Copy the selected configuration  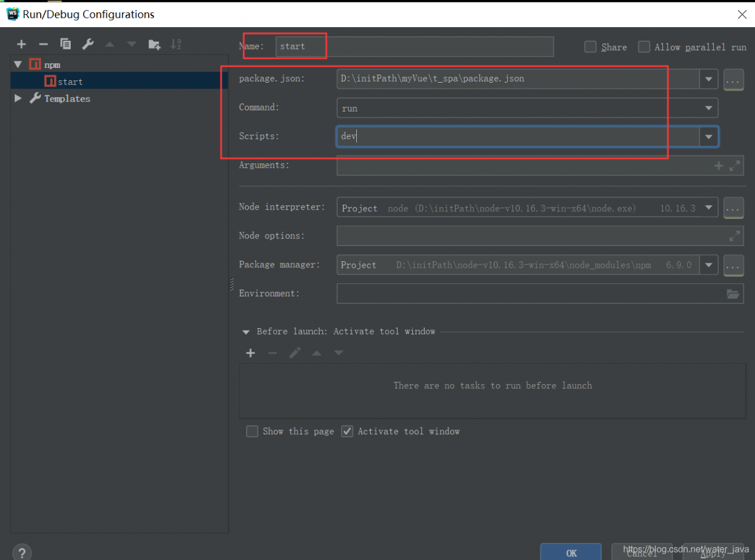[65, 44]
